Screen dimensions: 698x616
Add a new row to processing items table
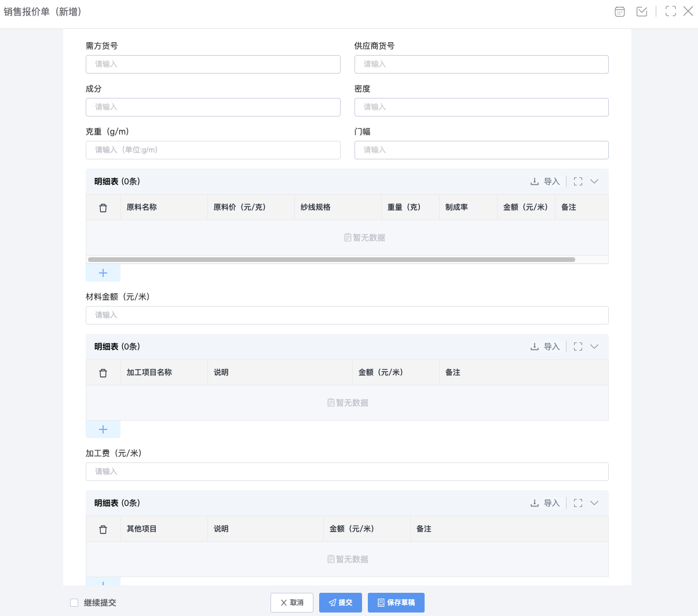[x=103, y=429]
